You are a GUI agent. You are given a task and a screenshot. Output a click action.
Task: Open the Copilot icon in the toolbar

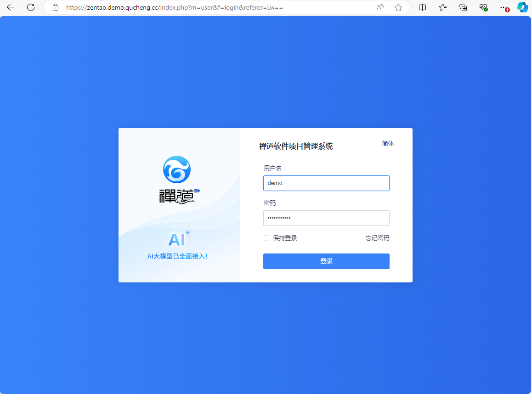point(523,7)
